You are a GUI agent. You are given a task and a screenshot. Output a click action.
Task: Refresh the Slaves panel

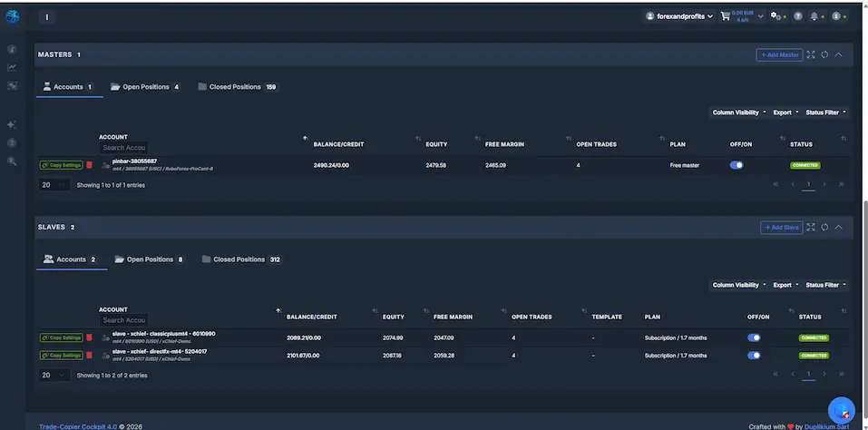824,228
